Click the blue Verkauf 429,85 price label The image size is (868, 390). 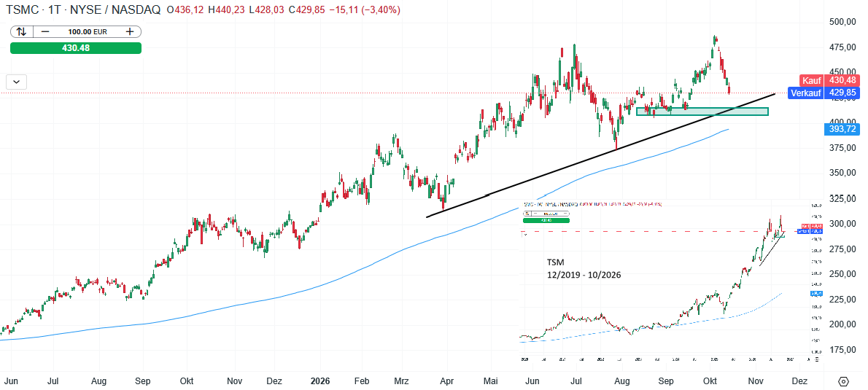click(x=822, y=93)
